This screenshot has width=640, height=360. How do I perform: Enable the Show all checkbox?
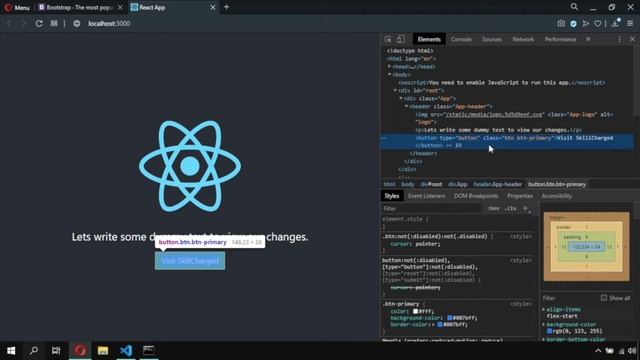point(604,298)
